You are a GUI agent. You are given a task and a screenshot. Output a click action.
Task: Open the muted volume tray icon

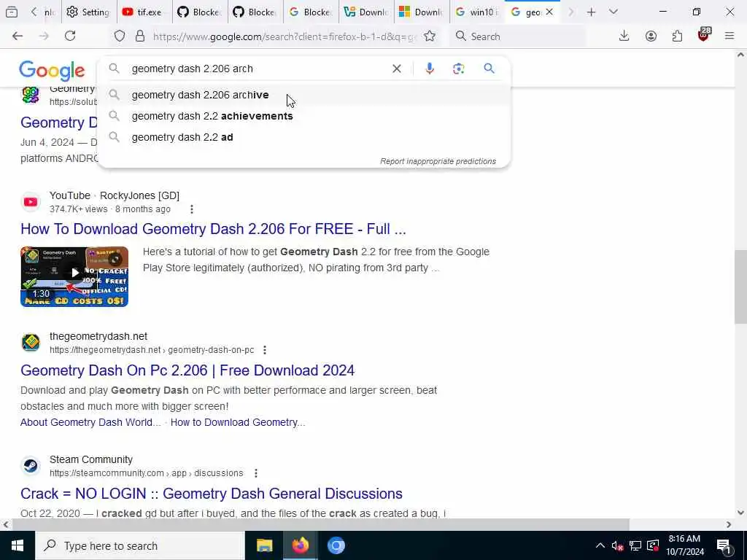(617, 545)
